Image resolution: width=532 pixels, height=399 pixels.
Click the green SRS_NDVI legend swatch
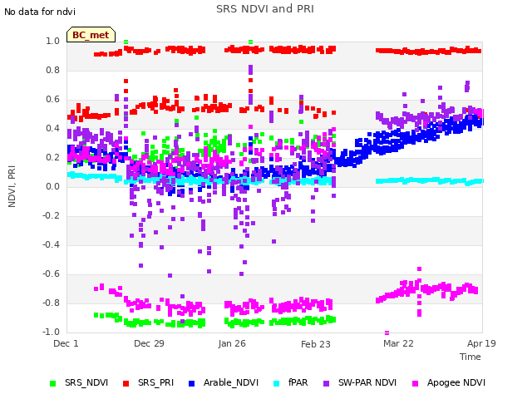pos(52,383)
